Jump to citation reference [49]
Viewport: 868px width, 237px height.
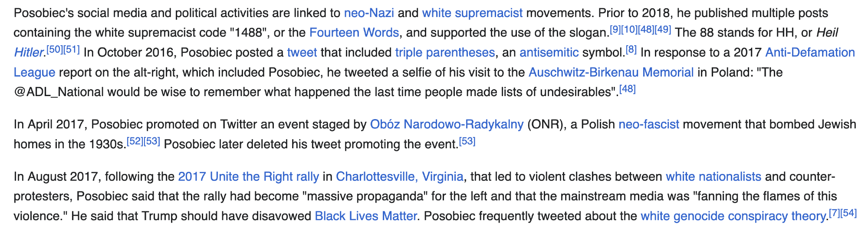tap(663, 30)
